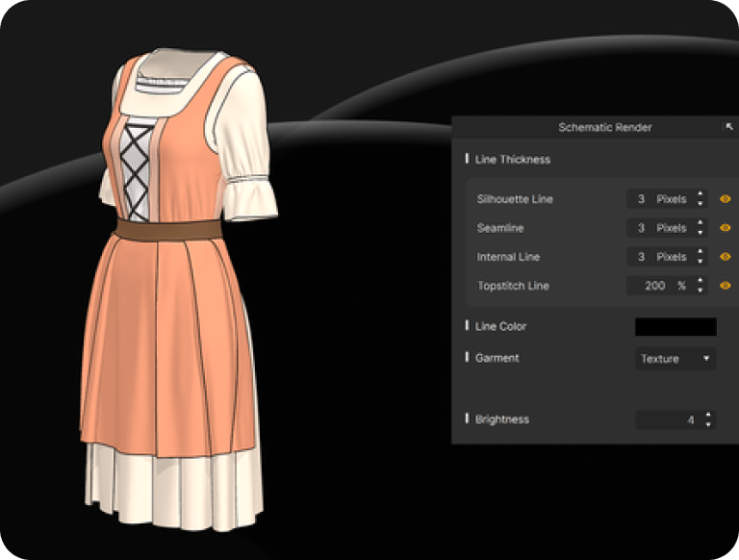Click the panel pop-out arrow icon
This screenshot has height=560, width=739.
click(728, 127)
